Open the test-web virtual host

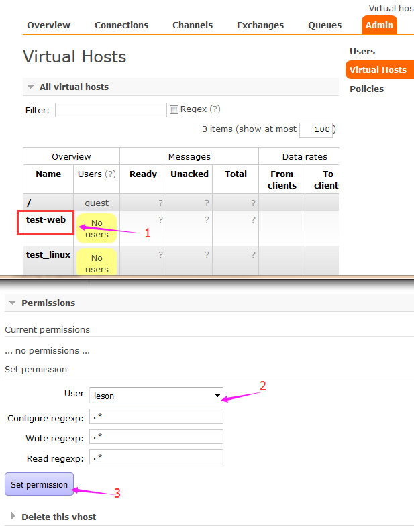pyautogui.click(x=46, y=220)
